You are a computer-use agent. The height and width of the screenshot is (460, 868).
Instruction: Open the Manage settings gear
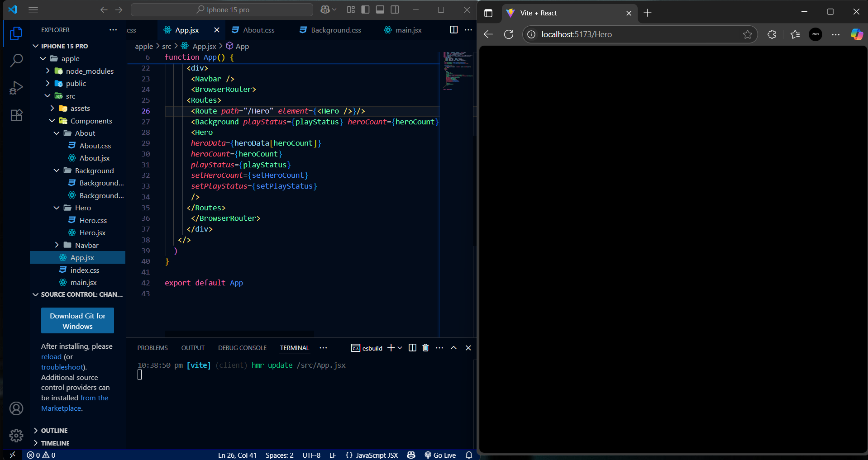pyautogui.click(x=16, y=435)
